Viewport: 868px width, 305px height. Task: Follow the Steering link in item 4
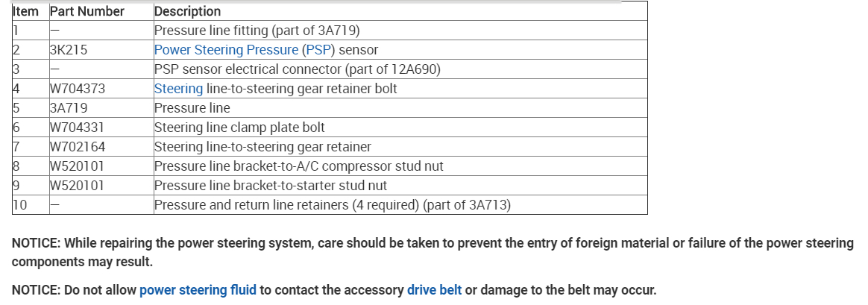178,89
